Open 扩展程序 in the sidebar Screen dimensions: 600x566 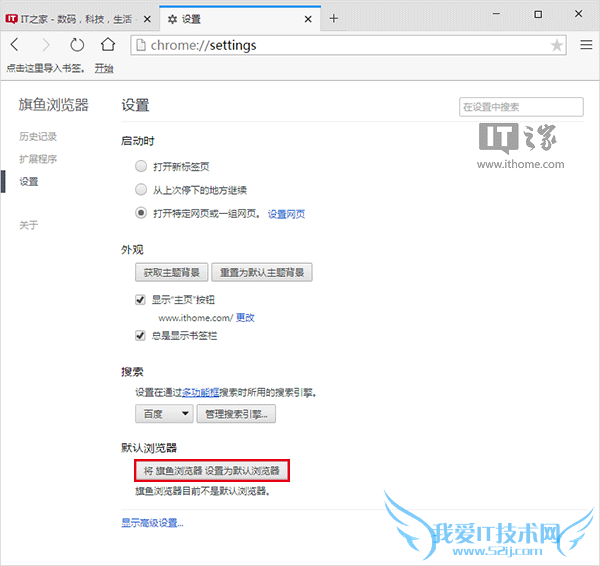38,159
